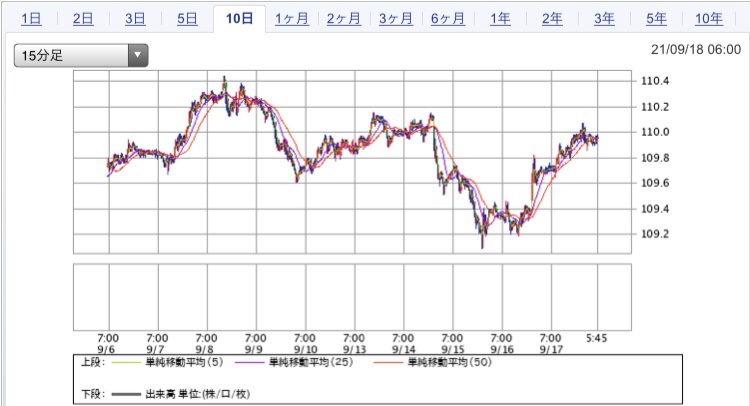Switch to the 1年 chart tab
750x406 pixels.
click(500, 19)
